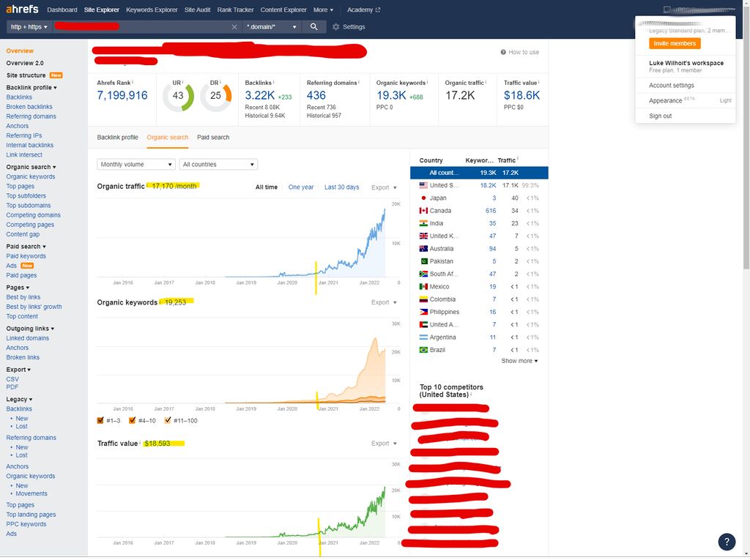Open Content gap in sidebar
The height and width of the screenshot is (560, 750).
pos(23,234)
